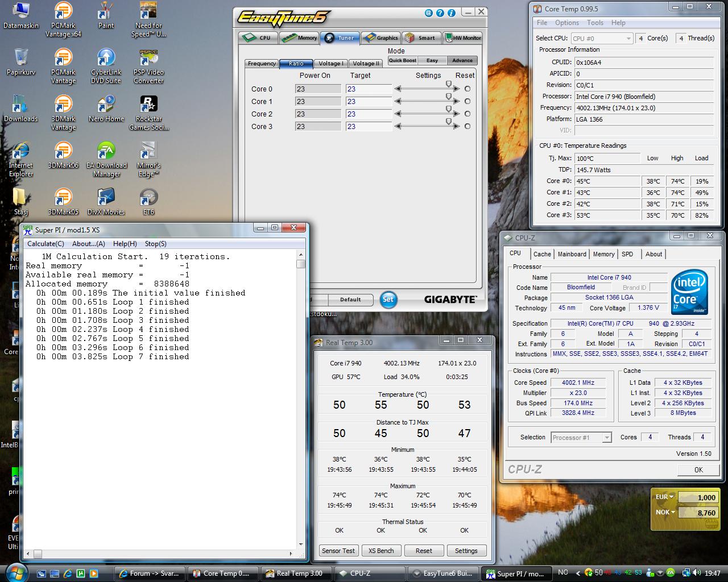Open EUR currency dropdown in gadget
The image size is (728, 582).
[x=664, y=497]
